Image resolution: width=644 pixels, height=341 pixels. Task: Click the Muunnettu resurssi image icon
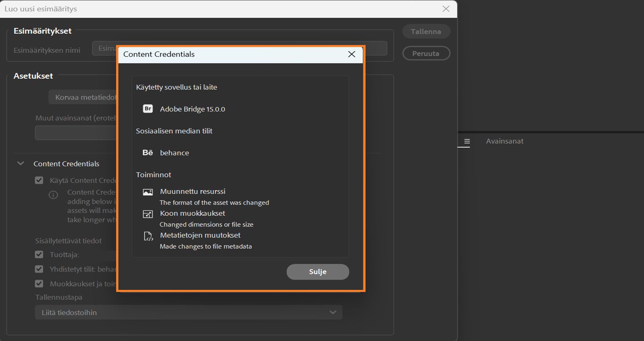(x=148, y=192)
